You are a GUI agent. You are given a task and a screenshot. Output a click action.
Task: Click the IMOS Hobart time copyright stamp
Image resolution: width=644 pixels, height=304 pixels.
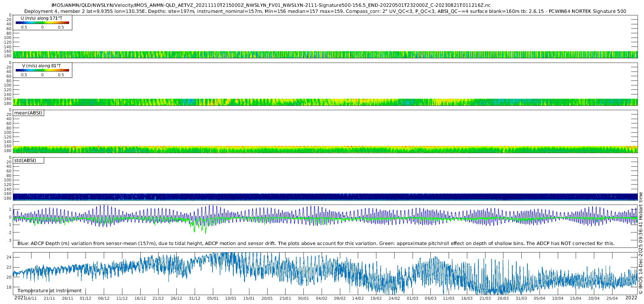pyautogui.click(x=640, y=243)
